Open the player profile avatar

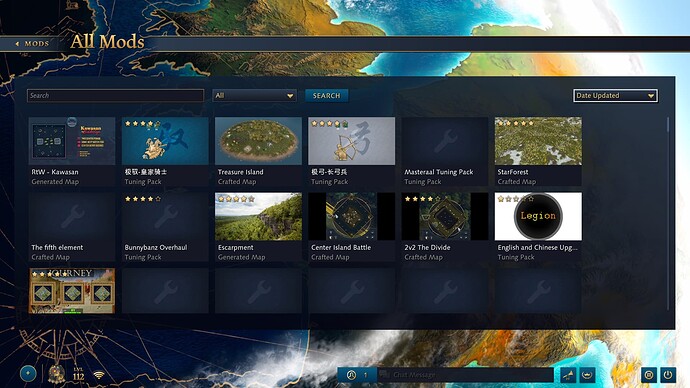coord(56,374)
